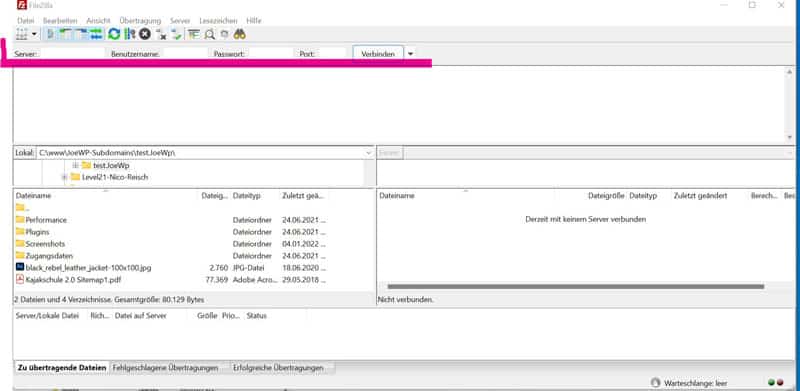Select the parent directory '..' folder entry

(23, 207)
